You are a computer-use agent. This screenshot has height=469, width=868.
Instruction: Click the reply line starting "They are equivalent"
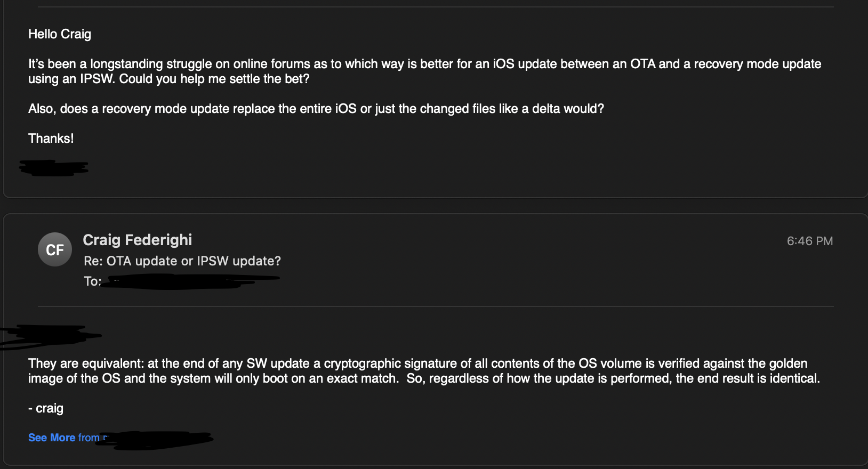point(417,363)
